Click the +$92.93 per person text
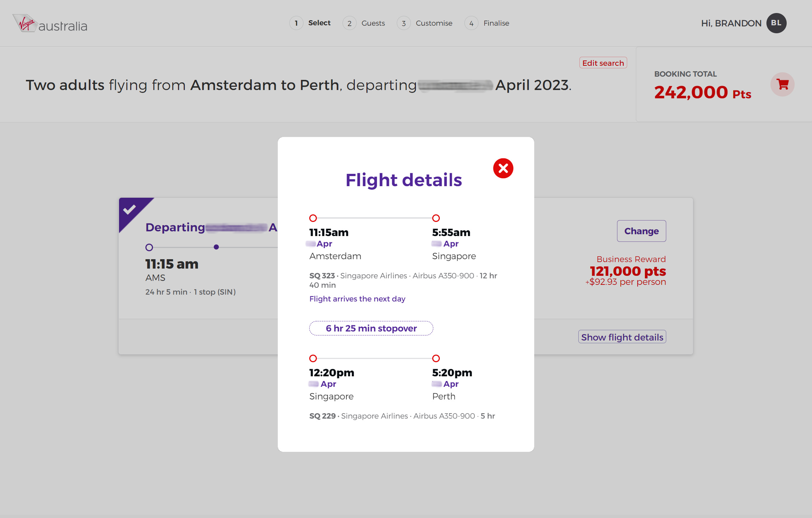The width and height of the screenshot is (812, 518). 626,282
